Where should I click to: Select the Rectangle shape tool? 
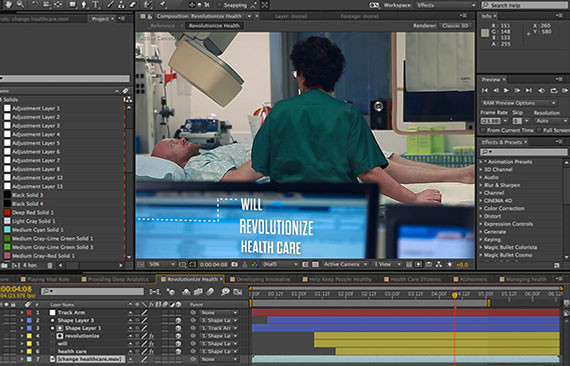(73, 5)
